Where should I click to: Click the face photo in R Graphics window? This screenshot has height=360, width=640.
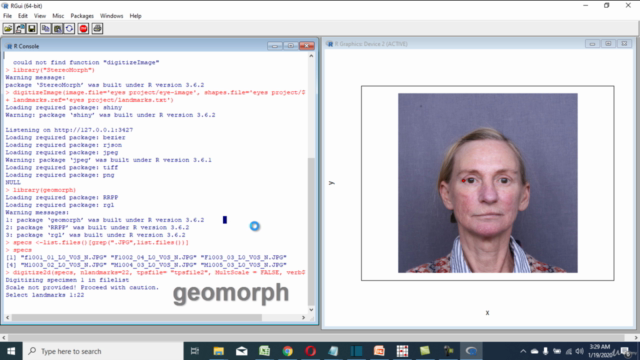488,183
